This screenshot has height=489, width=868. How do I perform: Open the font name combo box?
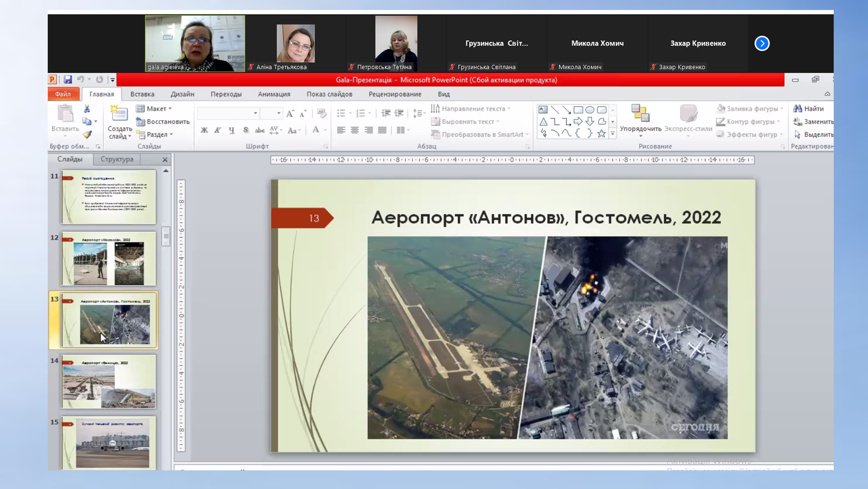(228, 113)
